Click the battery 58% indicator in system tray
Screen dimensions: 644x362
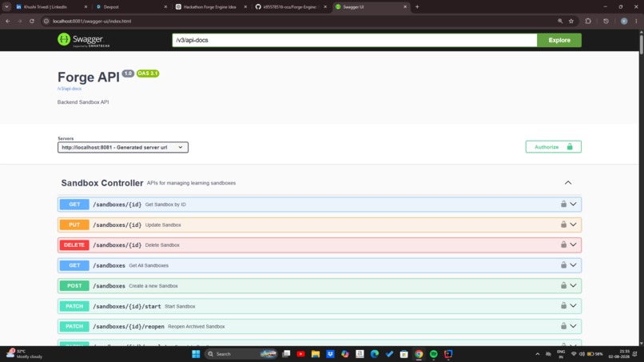coord(595,354)
